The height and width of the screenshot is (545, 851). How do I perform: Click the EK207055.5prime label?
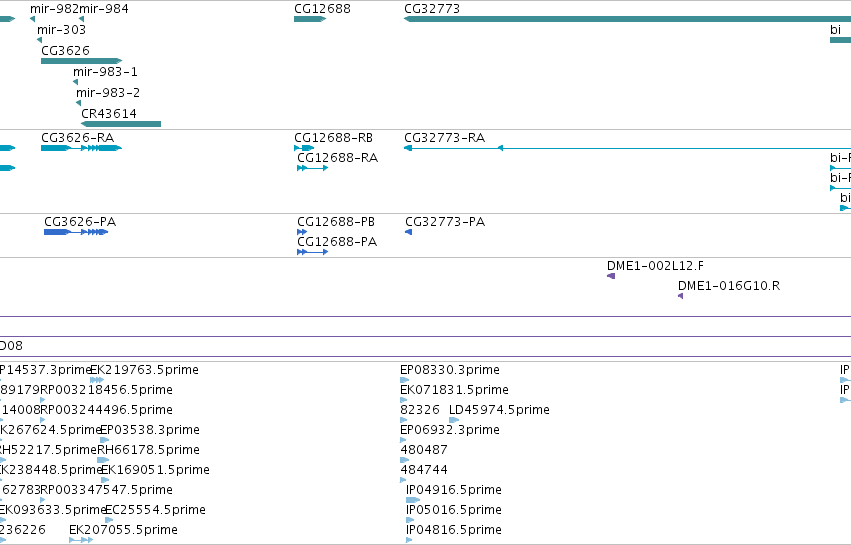[x=123, y=530]
